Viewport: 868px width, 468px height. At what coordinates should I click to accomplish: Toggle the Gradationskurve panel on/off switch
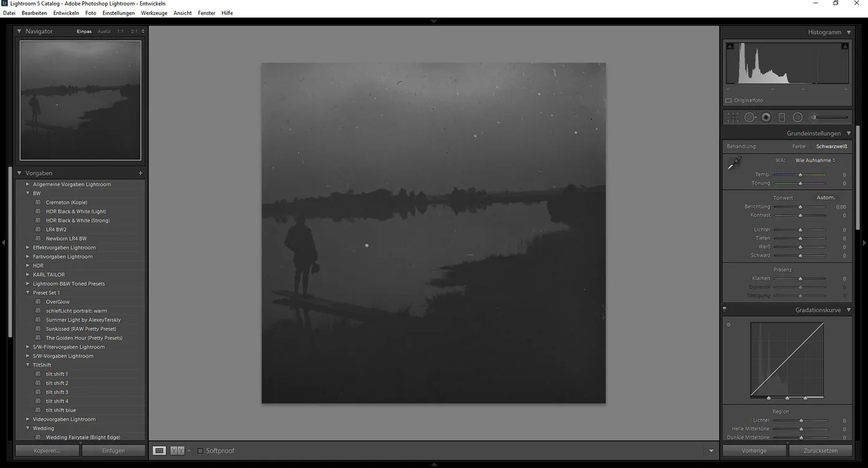725,309
